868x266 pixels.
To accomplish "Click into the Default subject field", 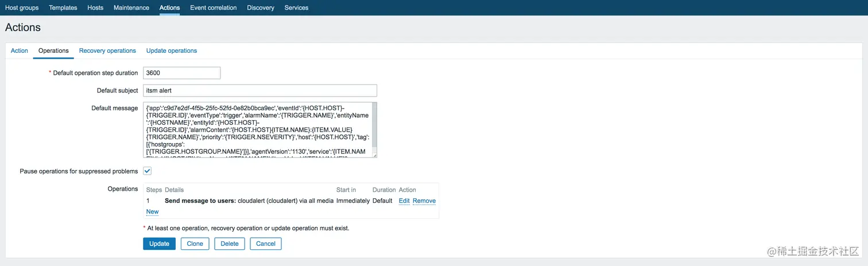I will pos(260,90).
